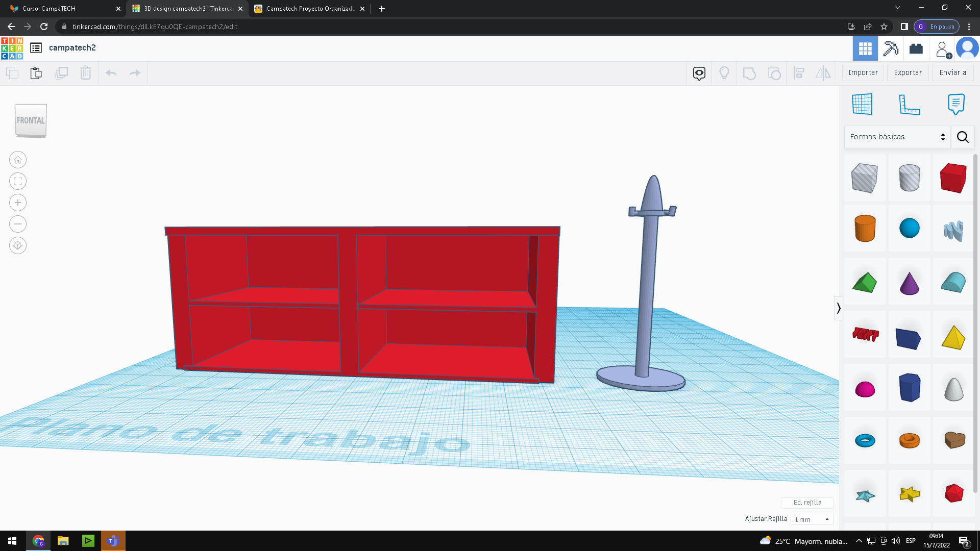Click the home view icon

(18, 160)
